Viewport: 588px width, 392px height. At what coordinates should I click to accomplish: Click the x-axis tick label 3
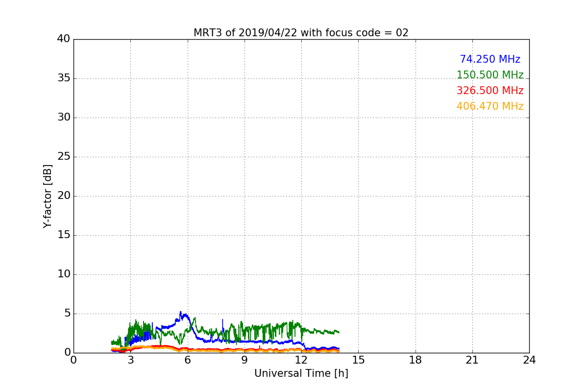click(130, 360)
